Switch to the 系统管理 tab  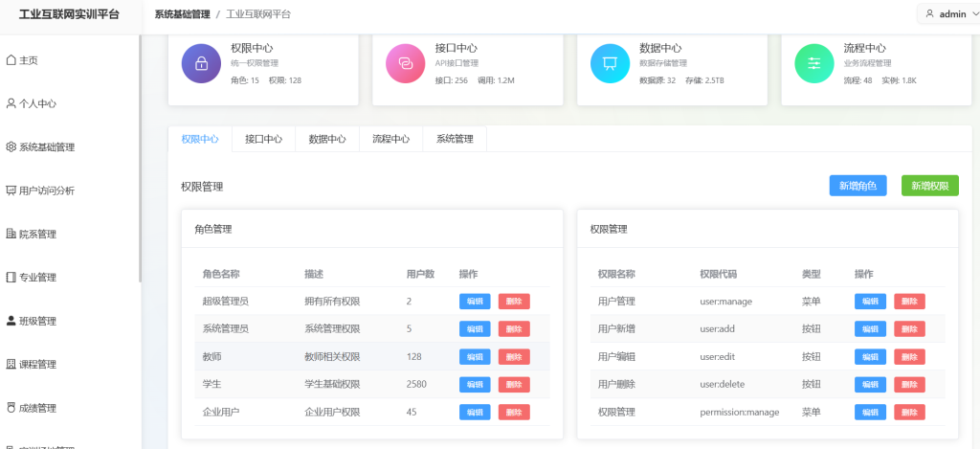tap(455, 139)
